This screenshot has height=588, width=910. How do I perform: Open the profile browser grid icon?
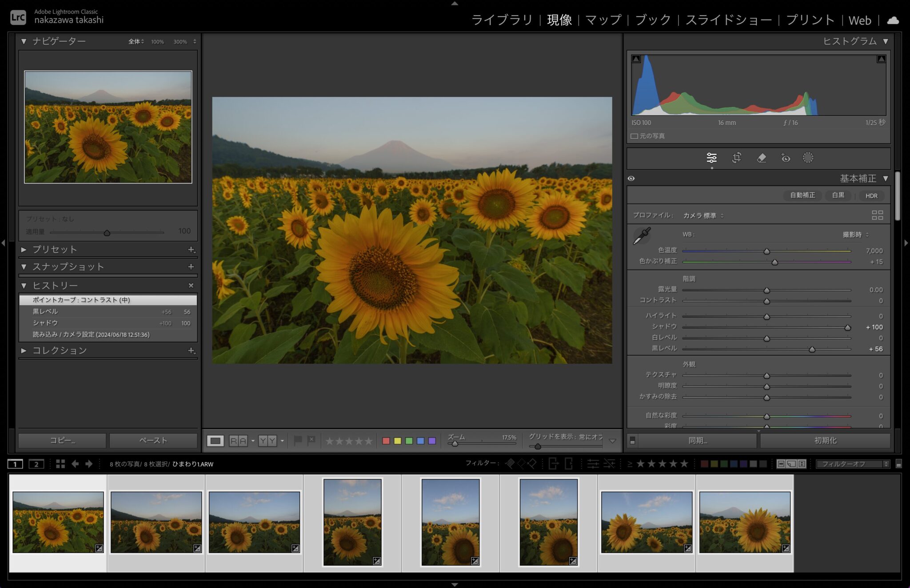click(877, 215)
